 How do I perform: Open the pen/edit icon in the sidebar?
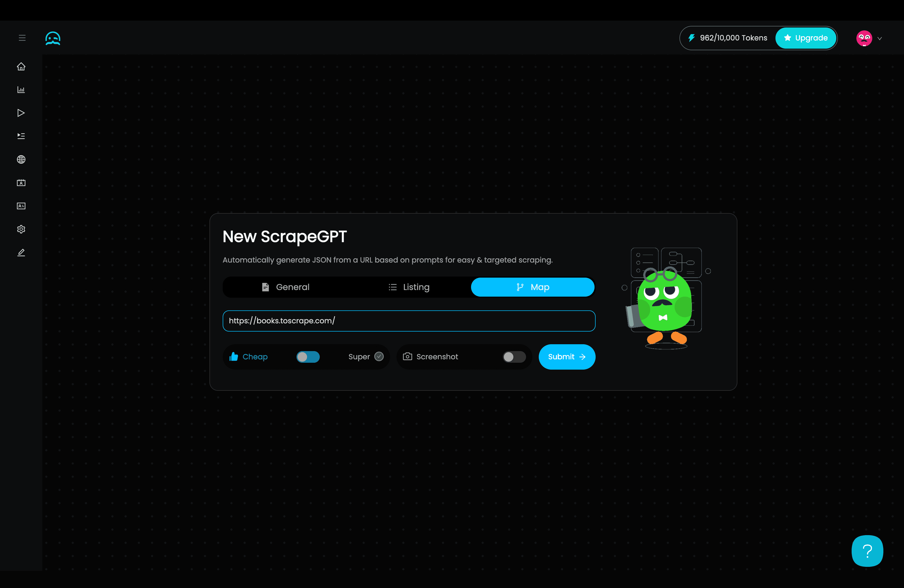tap(21, 252)
